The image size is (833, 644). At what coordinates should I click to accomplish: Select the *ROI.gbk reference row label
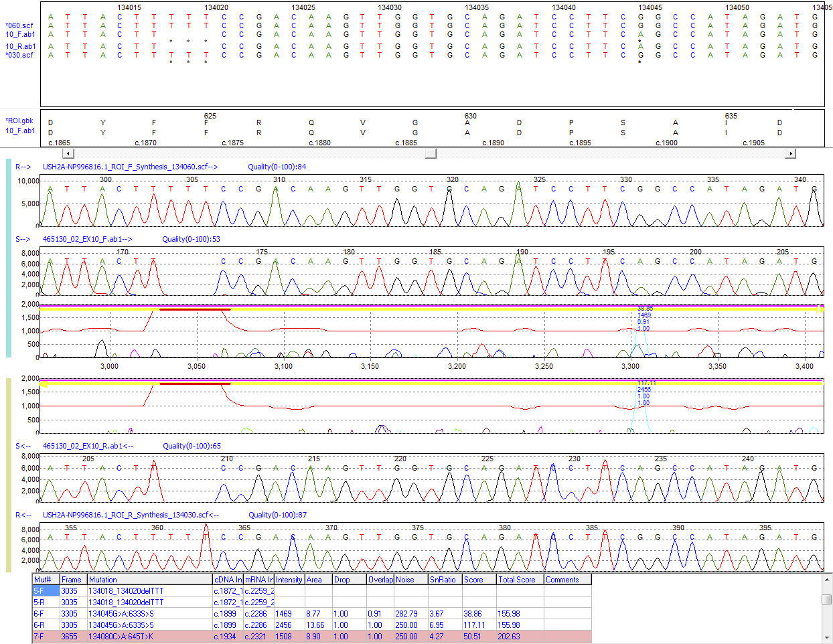point(20,120)
